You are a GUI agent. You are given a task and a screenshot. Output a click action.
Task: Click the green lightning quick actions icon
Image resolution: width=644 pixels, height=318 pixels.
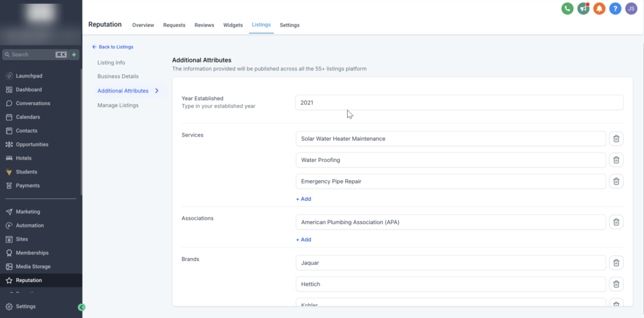pyautogui.click(x=74, y=55)
